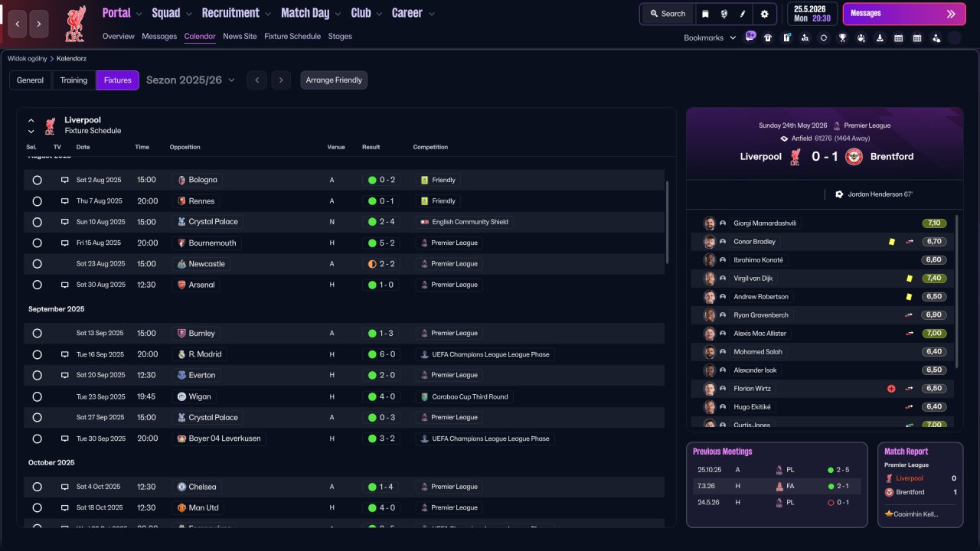
Task: Click the shirt icon in bookmarks bar
Action: 768,37
